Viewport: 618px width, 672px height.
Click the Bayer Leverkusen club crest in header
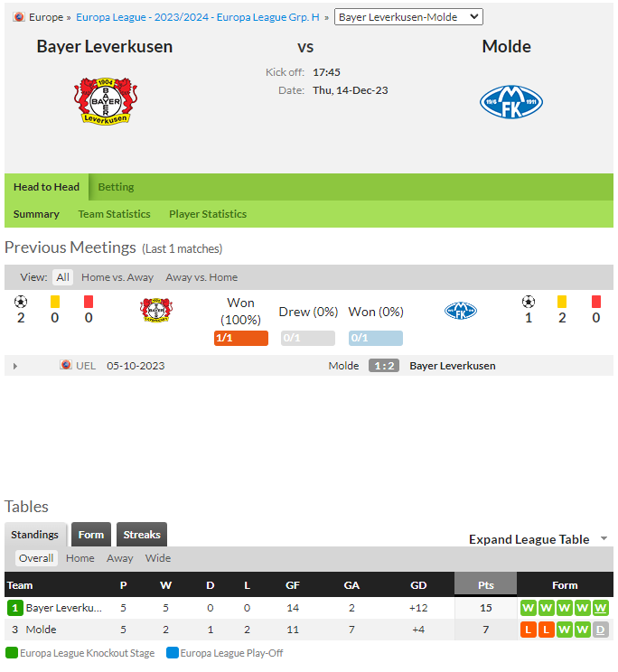click(x=106, y=101)
